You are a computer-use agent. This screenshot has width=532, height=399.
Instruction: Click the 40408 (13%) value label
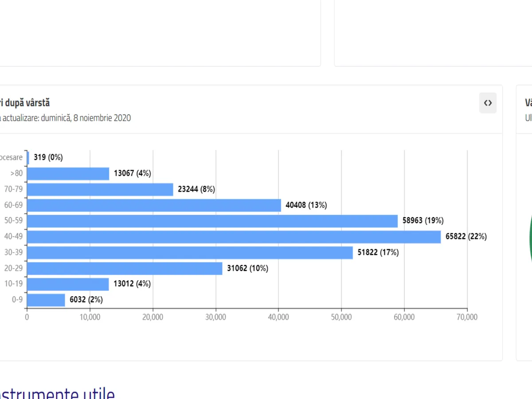tap(306, 205)
